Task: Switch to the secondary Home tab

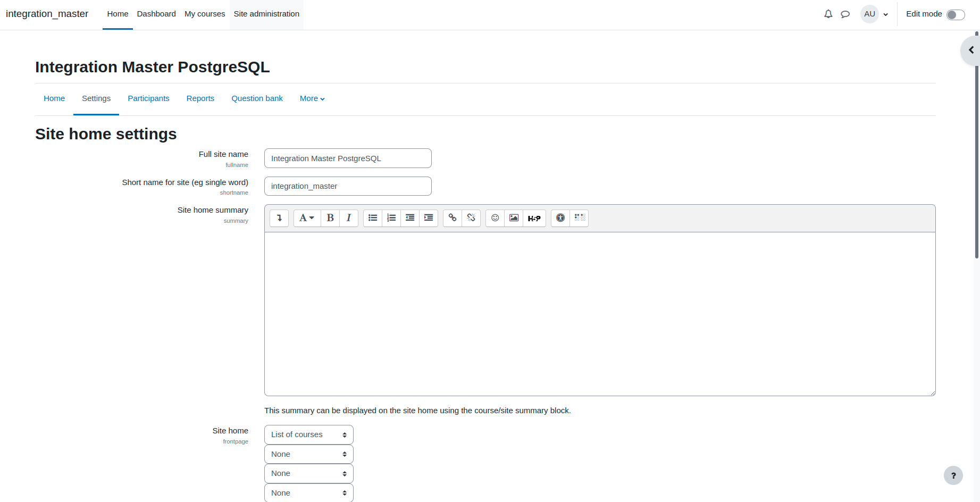Action: pos(54,98)
